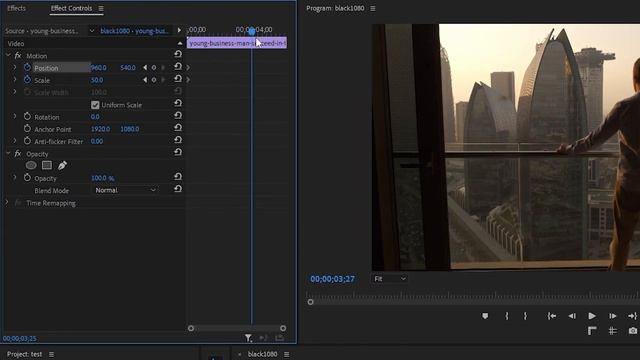Add or remove a Scale keyframe
Image resolution: width=640 pixels, height=360 pixels.
click(154, 80)
